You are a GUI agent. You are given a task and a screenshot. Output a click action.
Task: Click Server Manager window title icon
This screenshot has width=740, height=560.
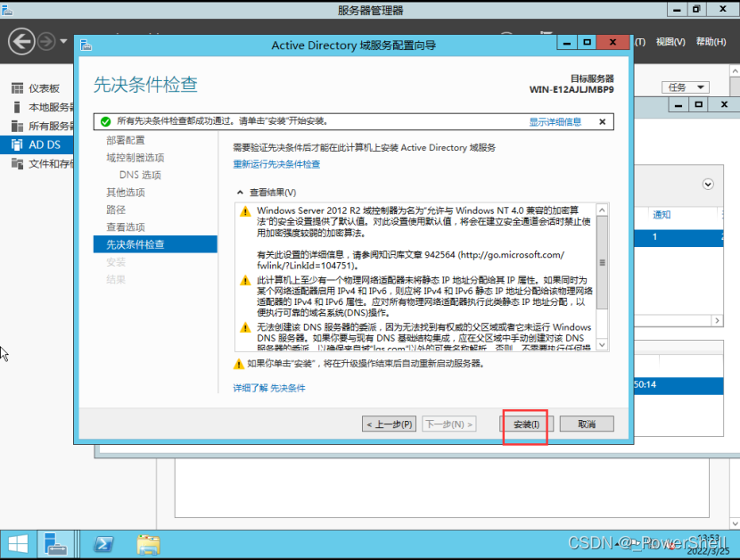7,10
